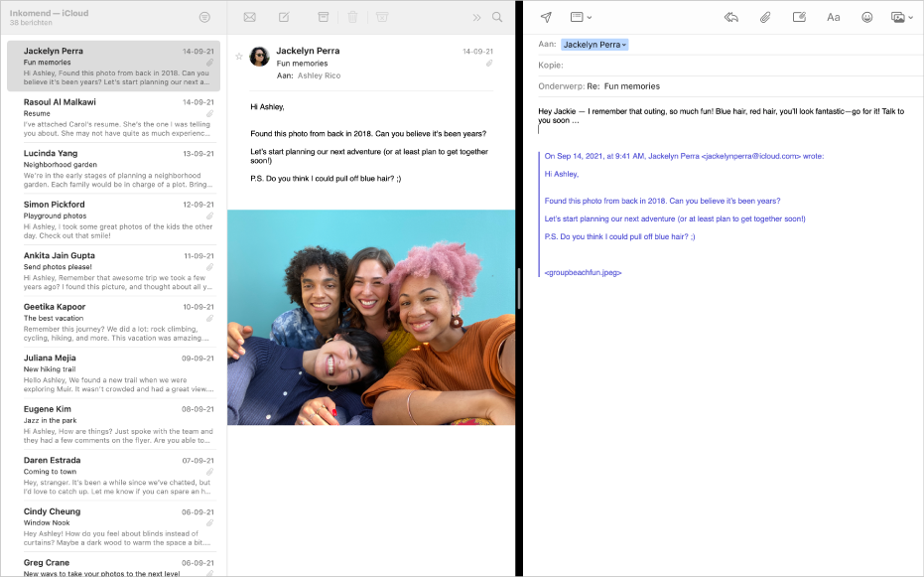Archive the selected message

coord(323,17)
